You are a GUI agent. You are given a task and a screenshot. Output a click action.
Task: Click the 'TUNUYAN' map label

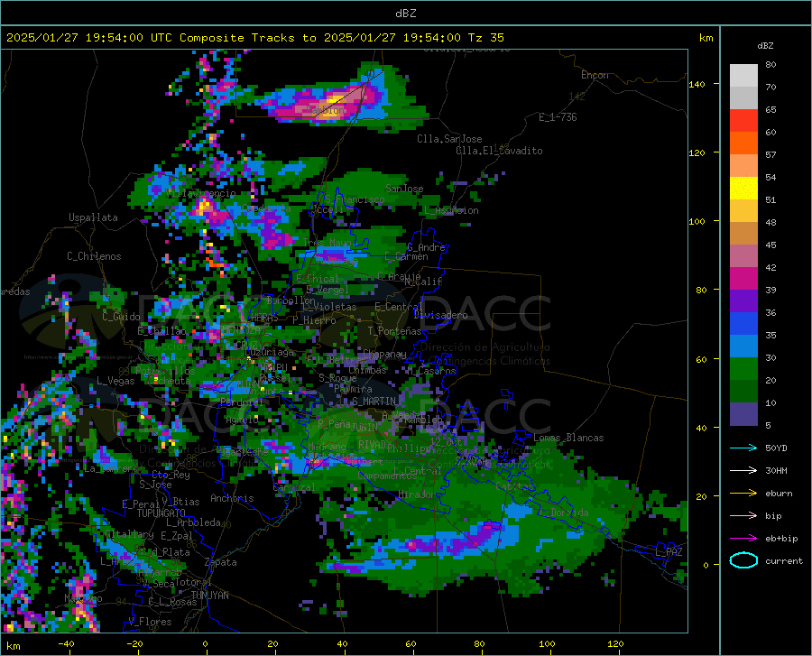pos(209,596)
